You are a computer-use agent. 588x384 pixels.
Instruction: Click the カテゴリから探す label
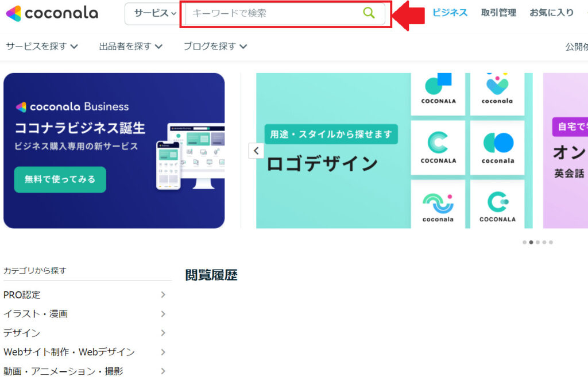(x=35, y=271)
